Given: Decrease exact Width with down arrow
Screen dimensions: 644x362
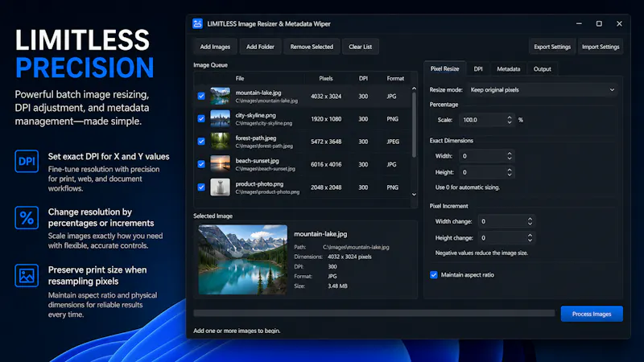Looking at the screenshot, I should [510, 158].
